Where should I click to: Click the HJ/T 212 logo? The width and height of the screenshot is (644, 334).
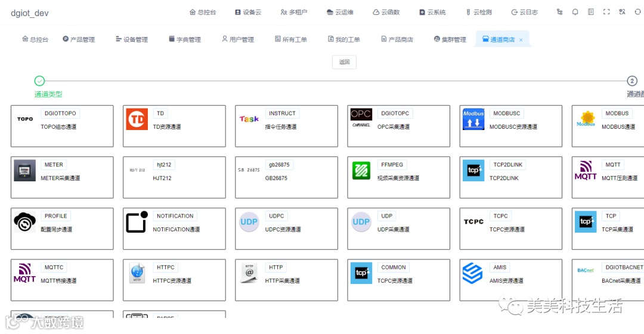click(x=137, y=170)
